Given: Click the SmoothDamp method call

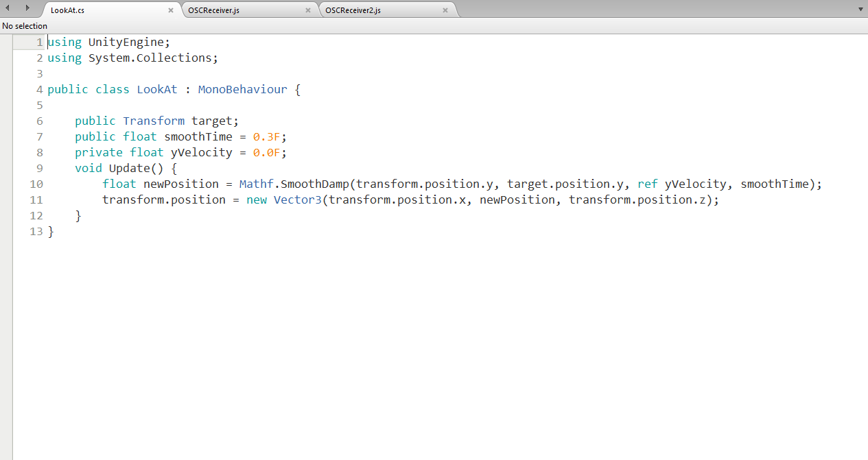Looking at the screenshot, I should tap(315, 184).
